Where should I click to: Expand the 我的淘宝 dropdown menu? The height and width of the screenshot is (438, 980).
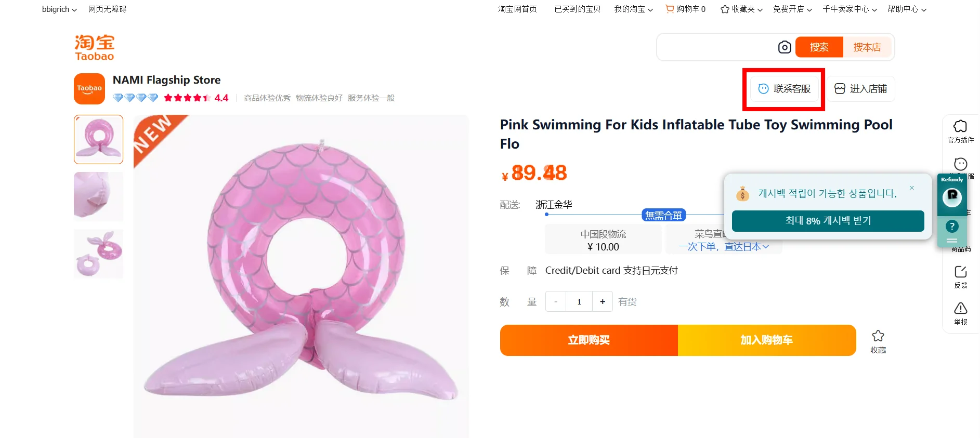[x=633, y=9]
